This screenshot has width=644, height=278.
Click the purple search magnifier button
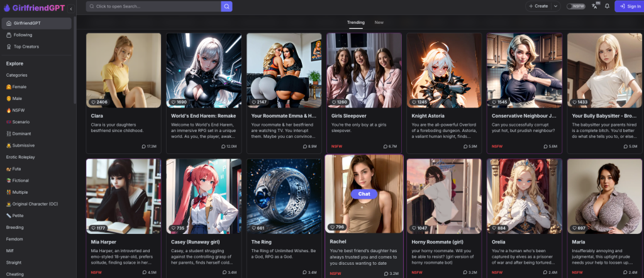(226, 6)
